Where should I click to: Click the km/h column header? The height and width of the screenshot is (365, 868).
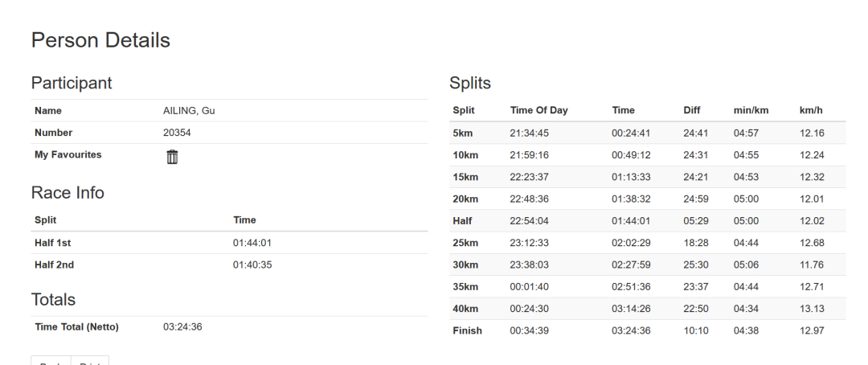coord(811,110)
